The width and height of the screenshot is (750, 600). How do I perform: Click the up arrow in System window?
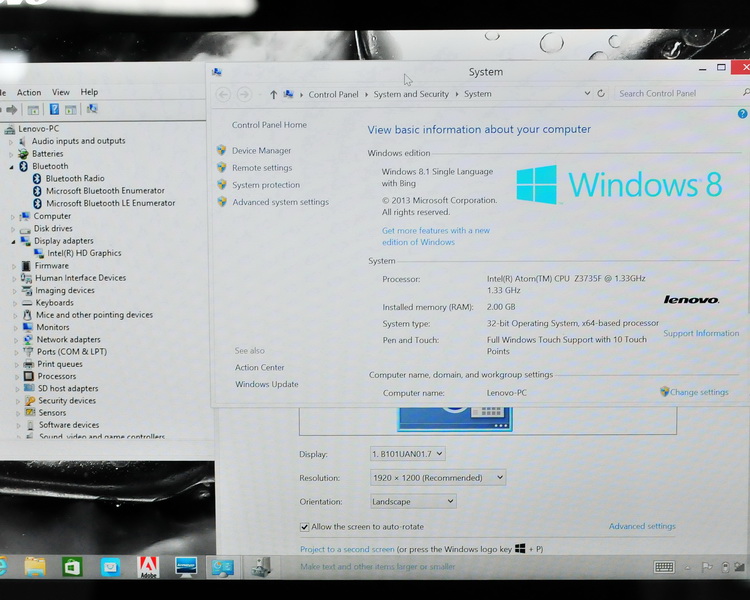point(273,95)
